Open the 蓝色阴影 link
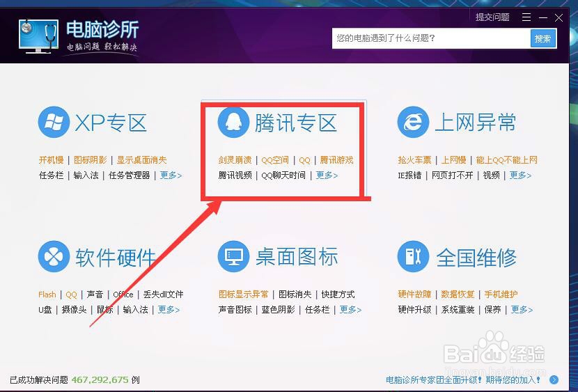578x392 pixels. pyautogui.click(x=279, y=309)
